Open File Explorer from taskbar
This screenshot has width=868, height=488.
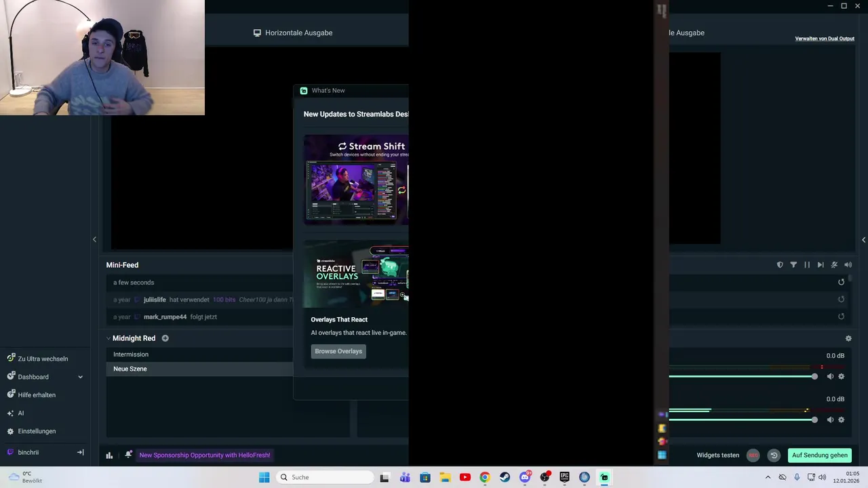(445, 477)
